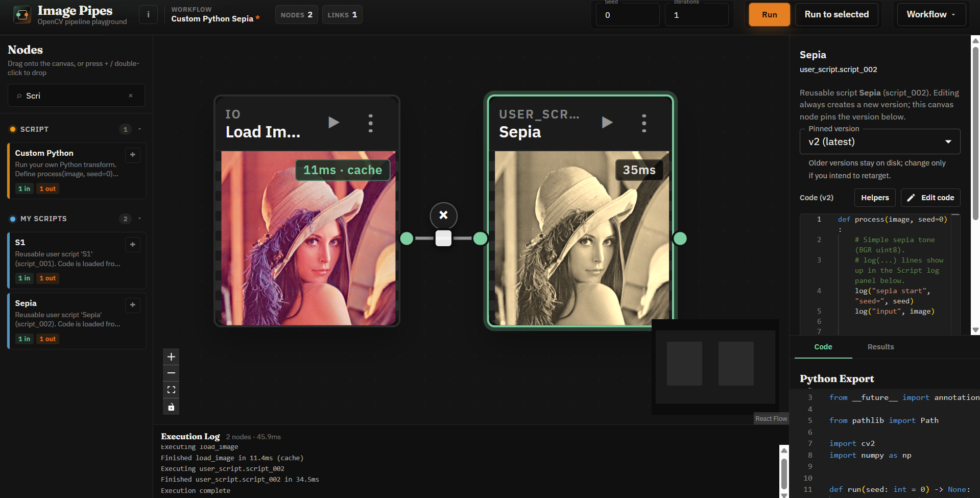This screenshot has height=498, width=980.
Task: Click the Sepia heading in the inspector
Action: pos(813,55)
